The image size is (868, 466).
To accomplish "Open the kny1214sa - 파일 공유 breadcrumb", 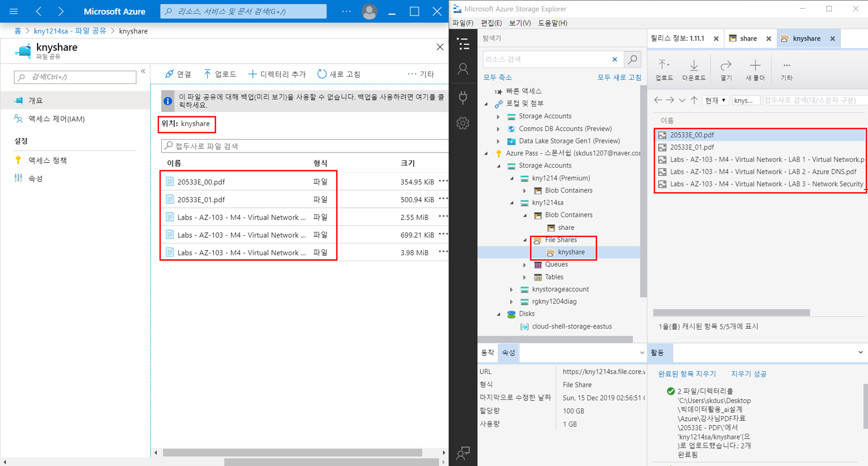I will click(70, 31).
